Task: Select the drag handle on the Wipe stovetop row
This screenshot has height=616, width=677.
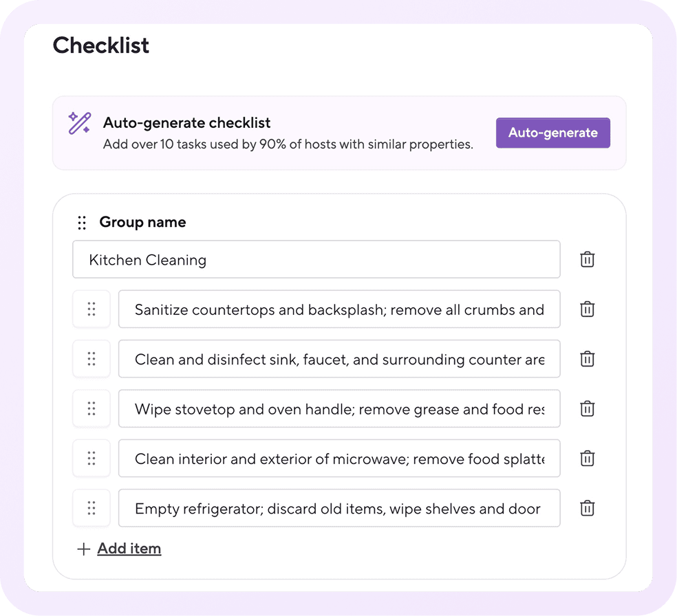Action: 92,408
